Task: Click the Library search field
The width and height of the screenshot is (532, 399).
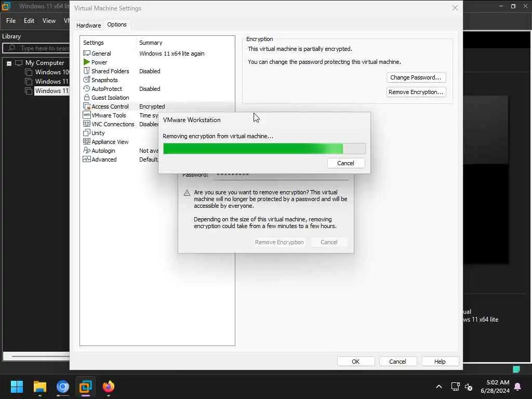Action: click(37, 48)
